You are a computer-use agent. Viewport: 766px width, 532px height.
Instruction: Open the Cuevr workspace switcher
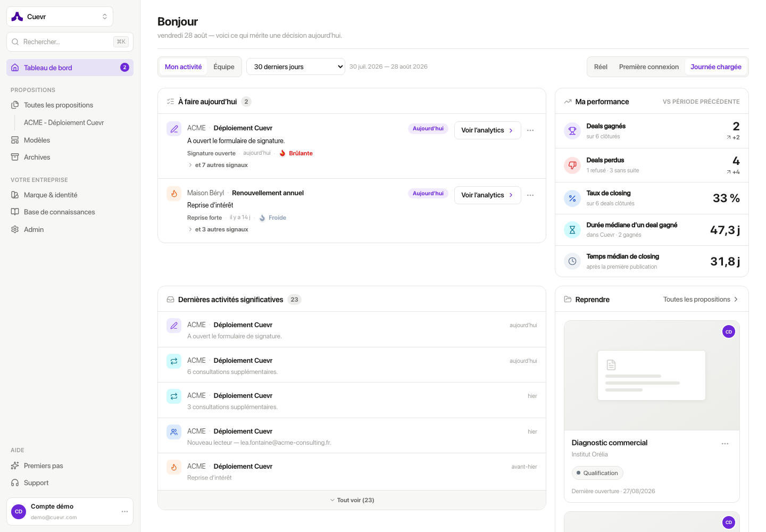coord(60,16)
